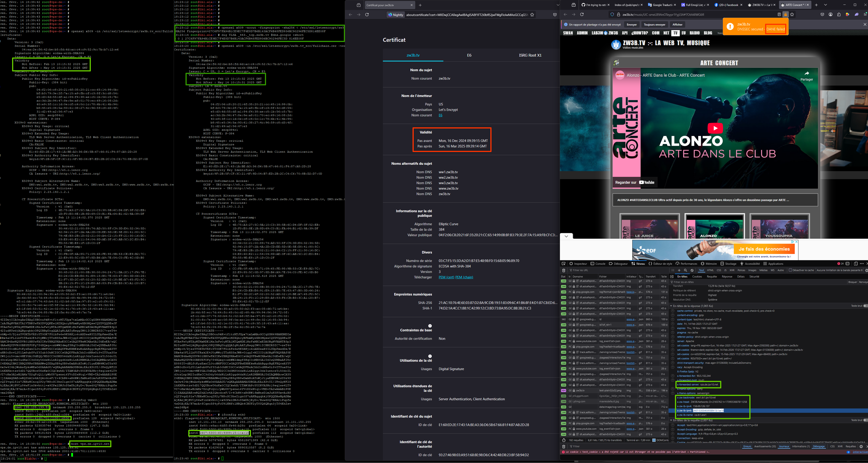Viewport: 868px width, 463px height.
Task: Click Envoyer in the crash report bar
Action: point(631,25)
